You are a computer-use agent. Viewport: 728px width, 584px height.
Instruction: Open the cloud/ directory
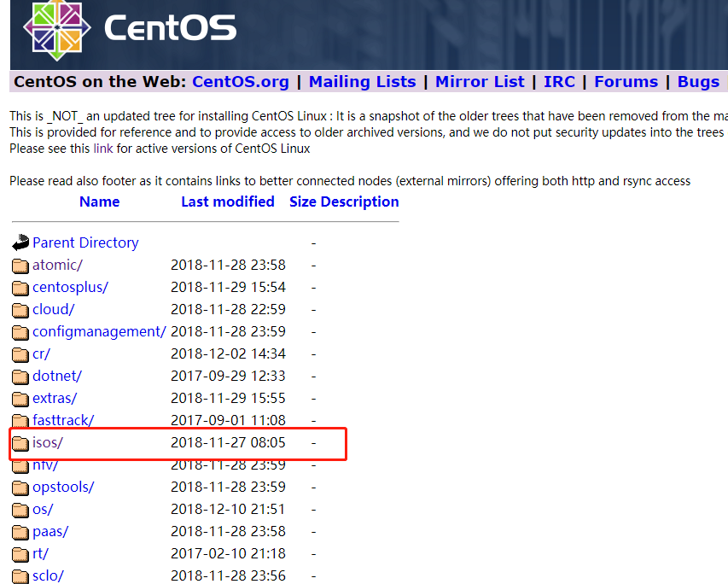(54, 309)
